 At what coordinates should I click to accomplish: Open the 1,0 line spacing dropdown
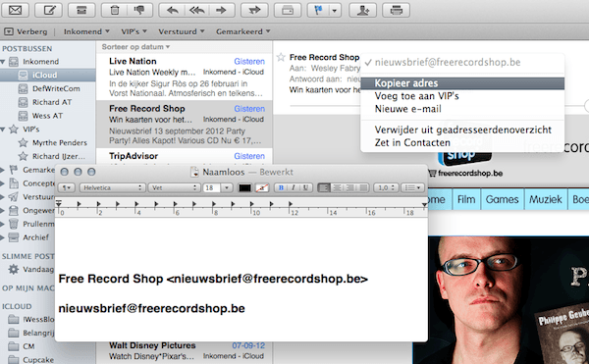point(386,187)
